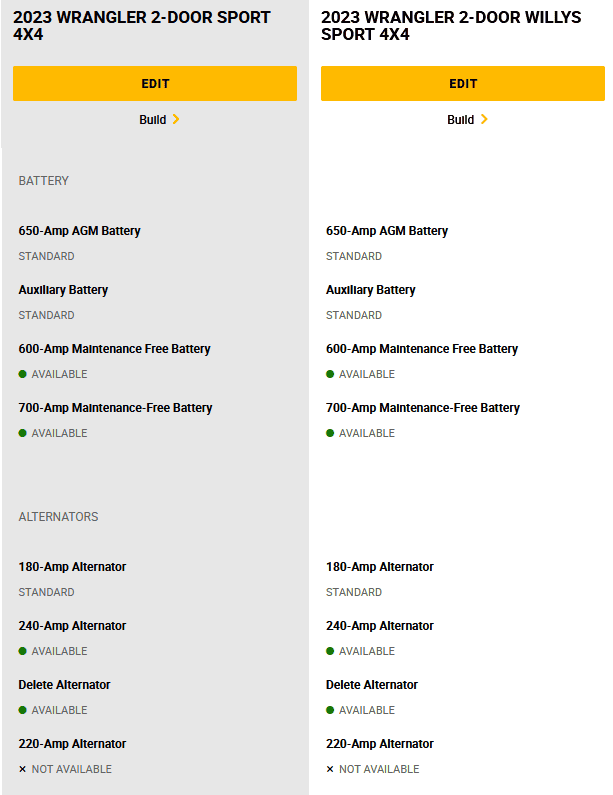Click the 2023 Wrangler Willys Sport title

pyautogui.click(x=451, y=25)
